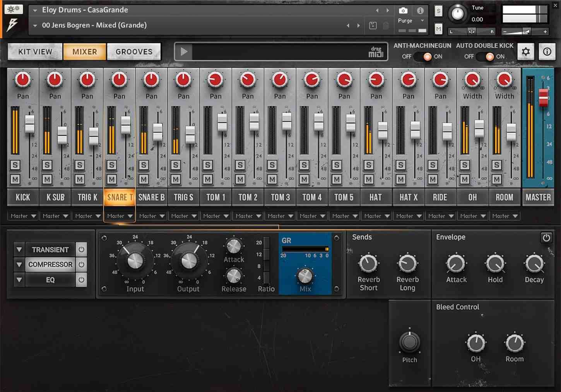Click the snapshot camera icon
The image size is (561, 392).
[x=403, y=10]
